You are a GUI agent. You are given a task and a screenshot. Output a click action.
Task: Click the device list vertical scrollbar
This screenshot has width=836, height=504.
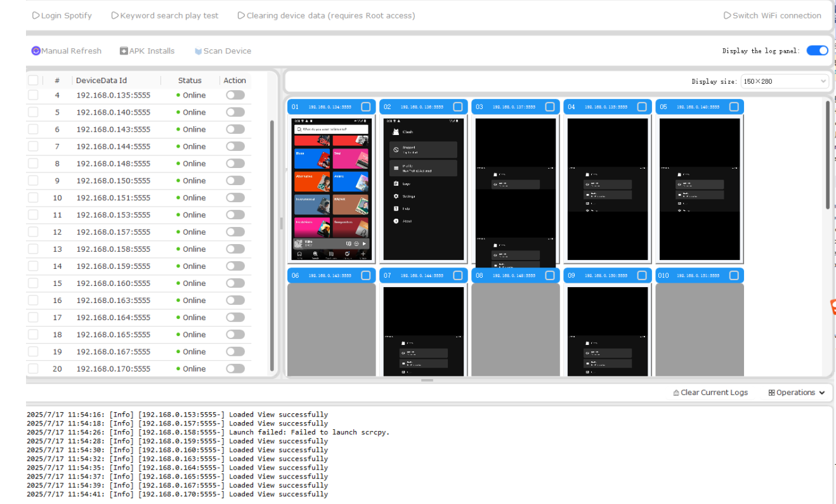tap(272, 245)
